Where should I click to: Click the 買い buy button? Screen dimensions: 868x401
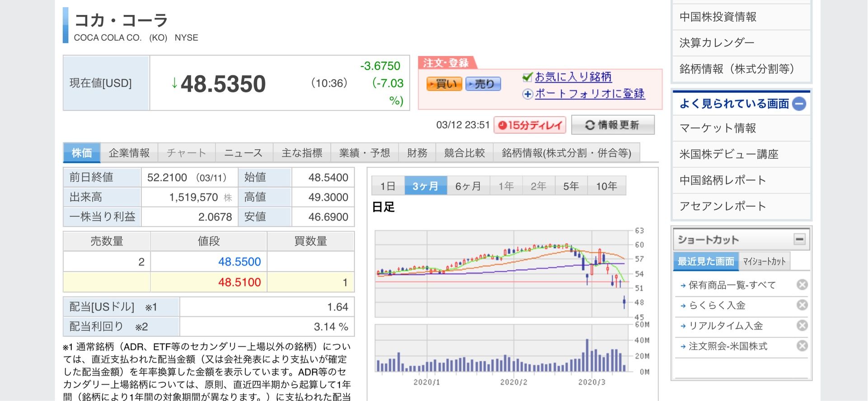(x=444, y=84)
